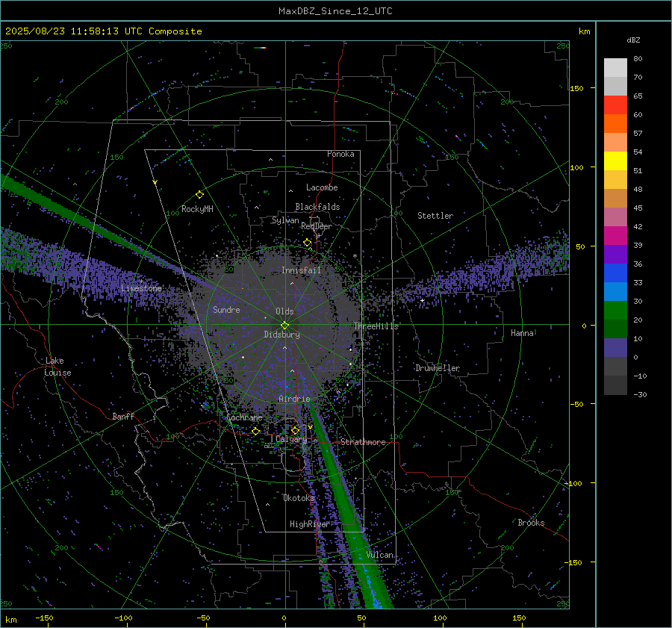Select the bright yellow 51-54 dBZ legend swatch
The image size is (672, 628).
[615, 161]
